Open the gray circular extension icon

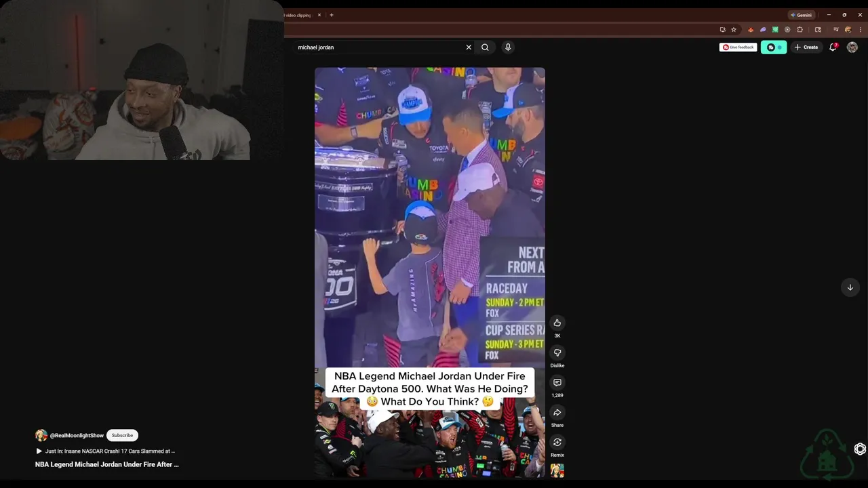(787, 30)
